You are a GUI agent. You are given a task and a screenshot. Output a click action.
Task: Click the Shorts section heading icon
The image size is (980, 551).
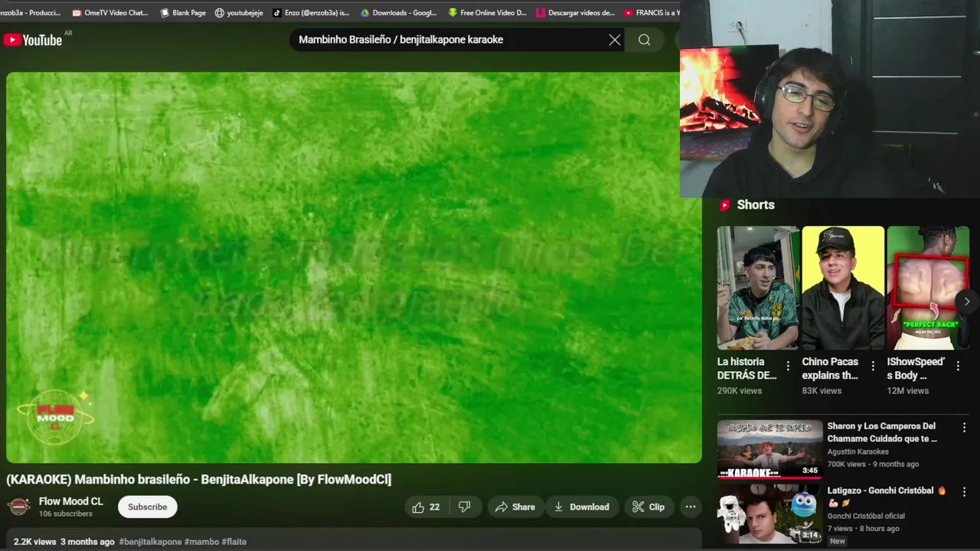click(x=724, y=205)
